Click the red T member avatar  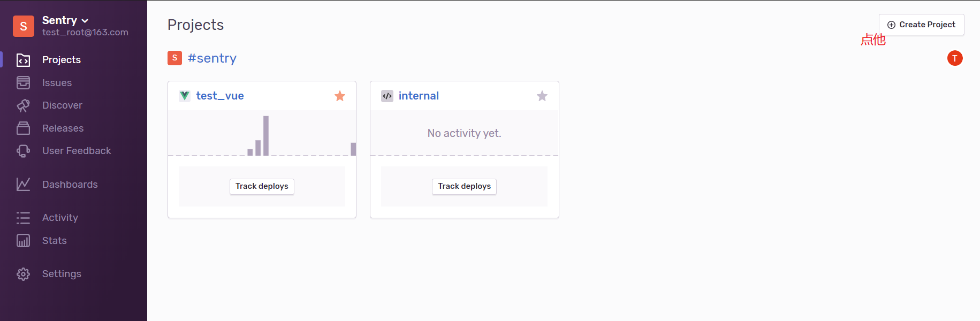coord(955,58)
